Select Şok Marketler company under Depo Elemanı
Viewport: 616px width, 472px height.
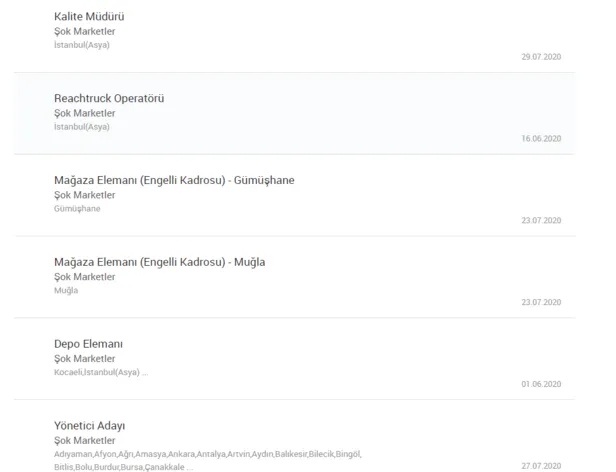84,359
